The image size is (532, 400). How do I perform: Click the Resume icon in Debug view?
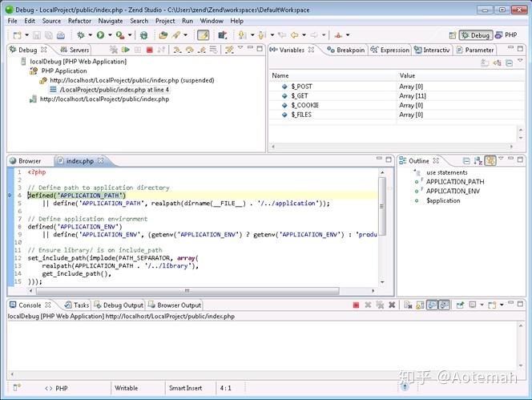point(126,50)
